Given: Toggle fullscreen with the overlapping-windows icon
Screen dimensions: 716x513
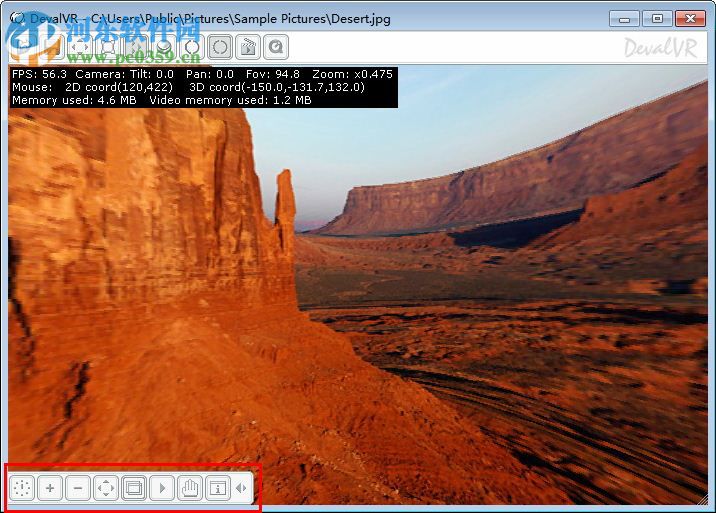Looking at the screenshot, I should point(134,488).
